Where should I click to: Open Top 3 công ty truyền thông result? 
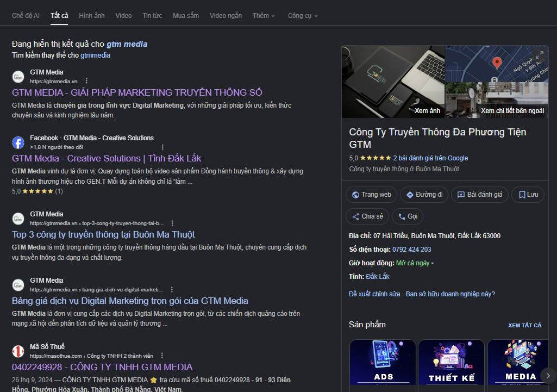pyautogui.click(x=103, y=234)
